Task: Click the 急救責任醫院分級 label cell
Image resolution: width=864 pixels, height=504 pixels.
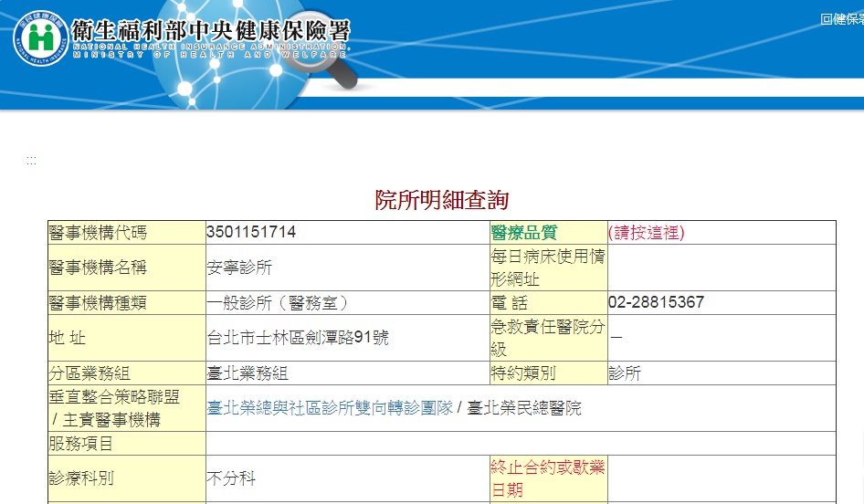Action: (x=549, y=338)
